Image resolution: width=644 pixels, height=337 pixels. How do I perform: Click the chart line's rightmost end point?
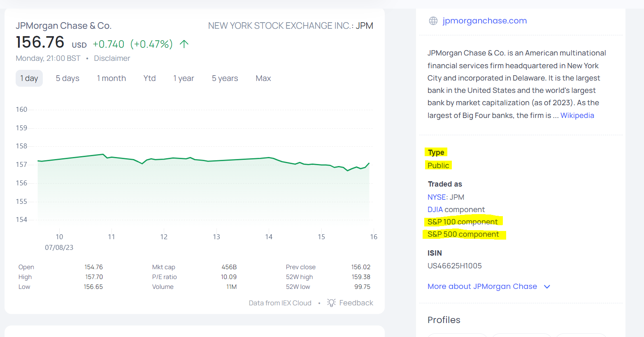[x=369, y=163]
